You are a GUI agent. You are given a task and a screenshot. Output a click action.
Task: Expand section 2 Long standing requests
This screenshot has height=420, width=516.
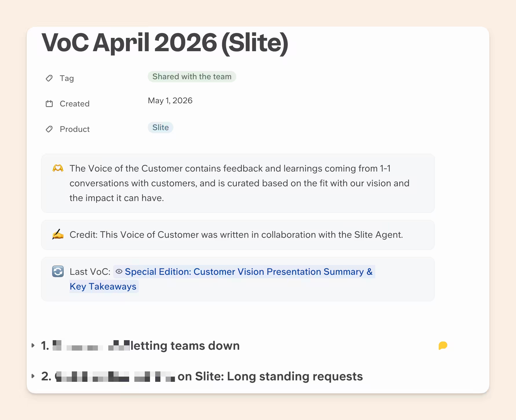pyautogui.click(x=33, y=376)
